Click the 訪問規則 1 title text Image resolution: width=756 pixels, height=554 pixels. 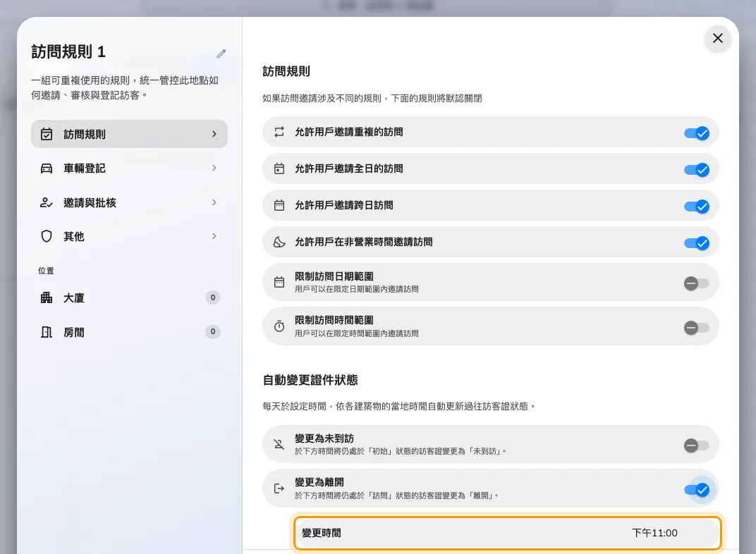pos(68,51)
